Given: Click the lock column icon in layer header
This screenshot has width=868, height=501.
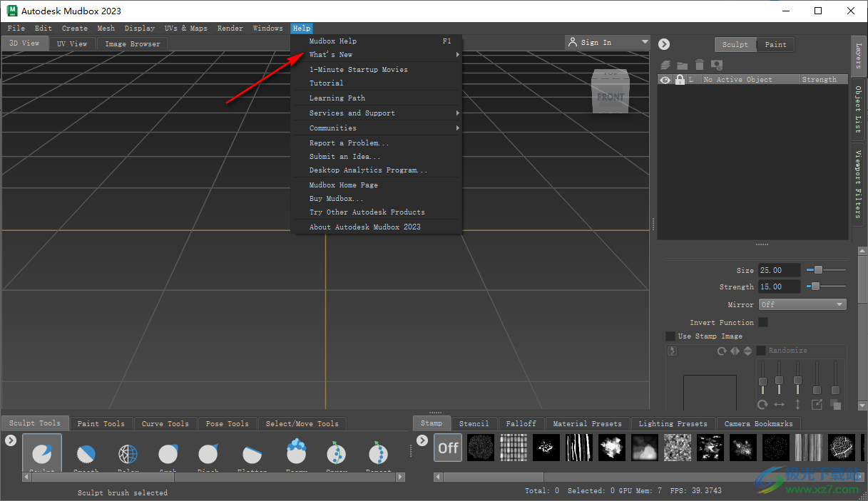Looking at the screenshot, I should pyautogui.click(x=680, y=80).
